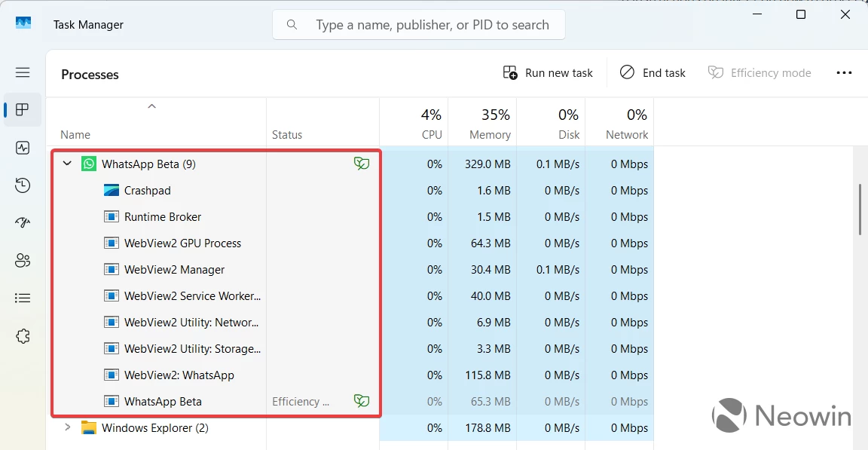868x450 pixels.
Task: Click the search box to find processes
Action: coord(419,25)
